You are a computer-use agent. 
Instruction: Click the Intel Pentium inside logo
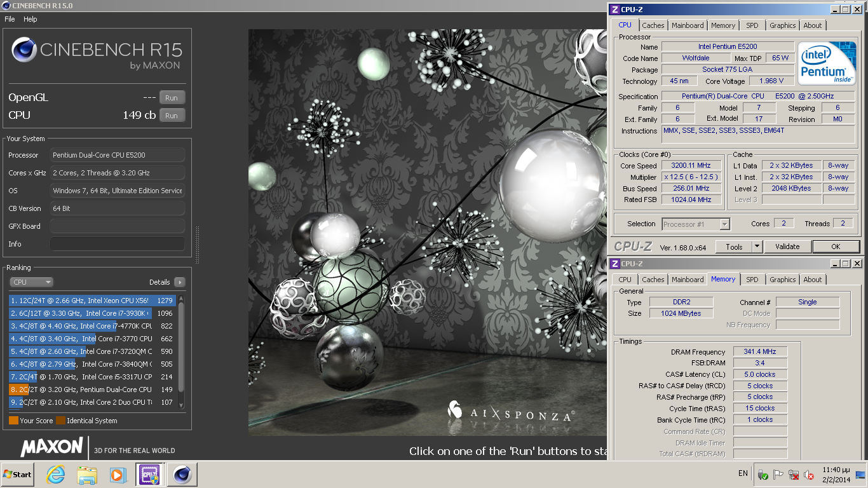point(827,64)
